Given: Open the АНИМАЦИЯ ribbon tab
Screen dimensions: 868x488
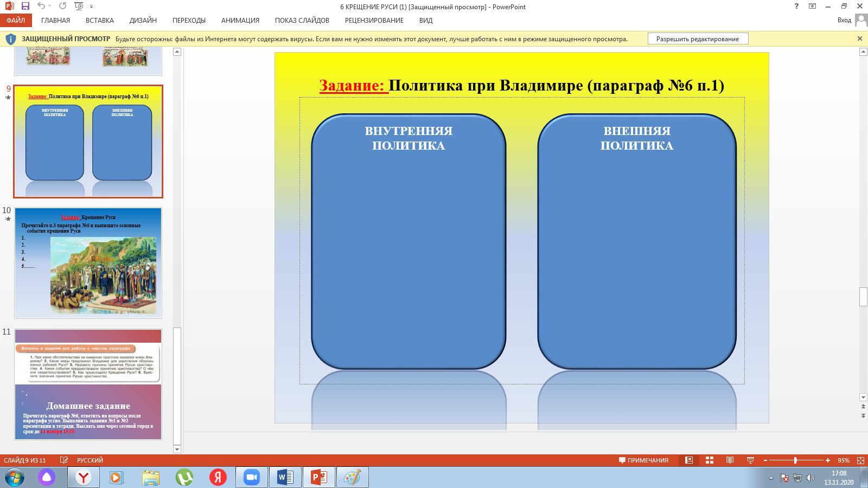Looking at the screenshot, I should point(240,20).
